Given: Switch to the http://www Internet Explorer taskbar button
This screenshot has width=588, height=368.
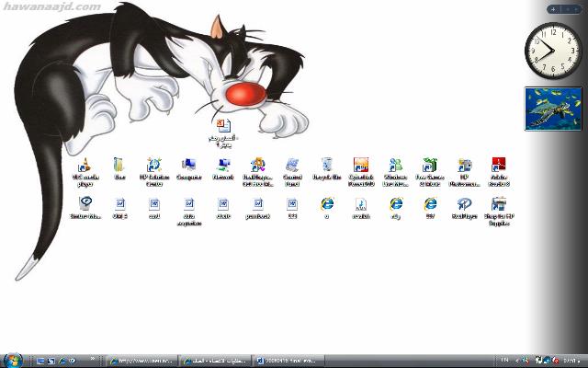Looking at the screenshot, I should [141, 362].
